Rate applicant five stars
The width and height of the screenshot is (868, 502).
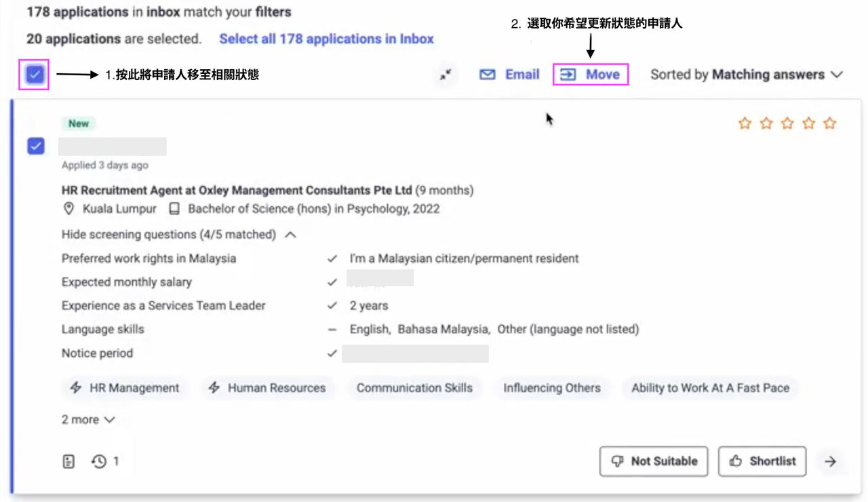click(830, 123)
